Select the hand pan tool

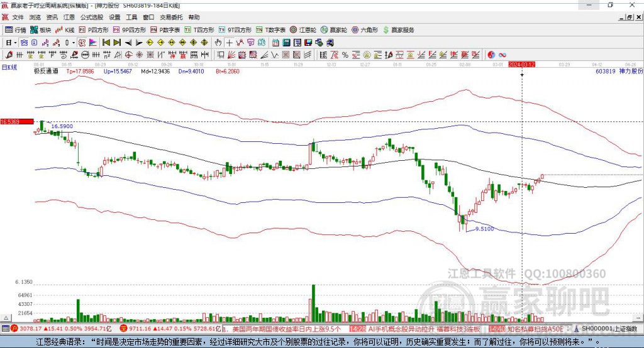[218, 43]
